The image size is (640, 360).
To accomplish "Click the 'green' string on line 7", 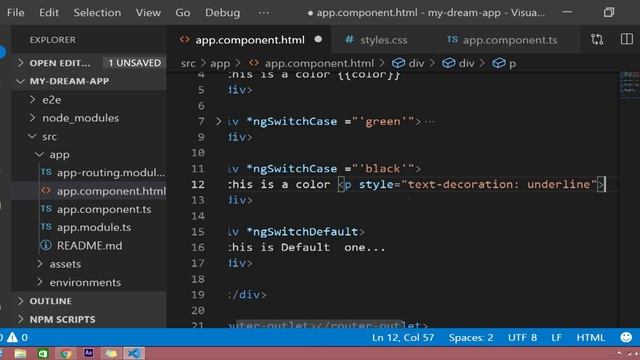I will (x=383, y=121).
